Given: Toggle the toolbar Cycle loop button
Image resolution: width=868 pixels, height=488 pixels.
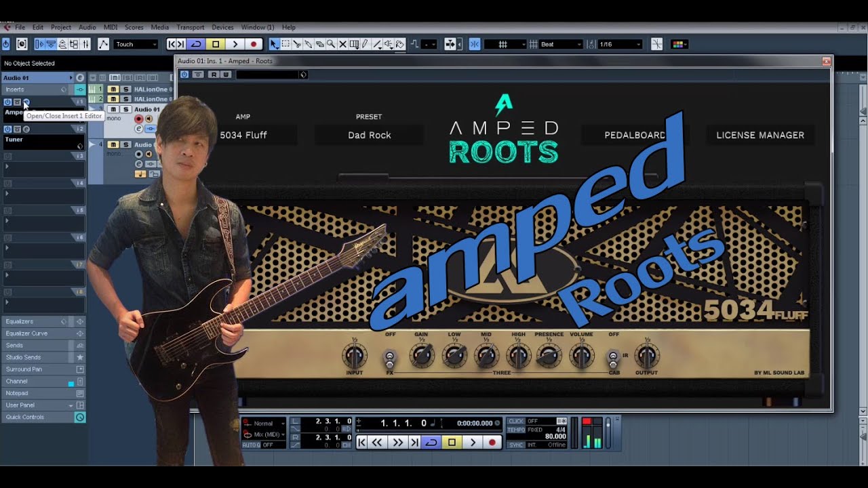Looking at the screenshot, I should (196, 44).
